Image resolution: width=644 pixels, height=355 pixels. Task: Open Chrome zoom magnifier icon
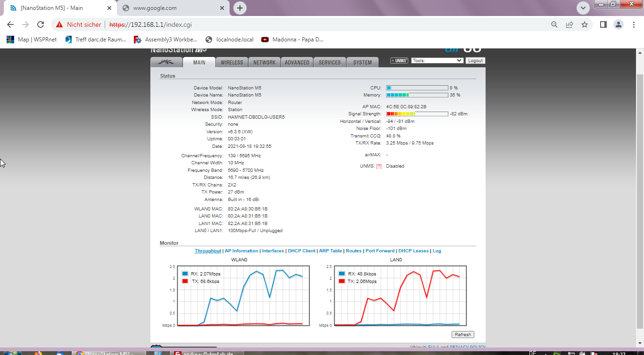pyautogui.click(x=554, y=24)
